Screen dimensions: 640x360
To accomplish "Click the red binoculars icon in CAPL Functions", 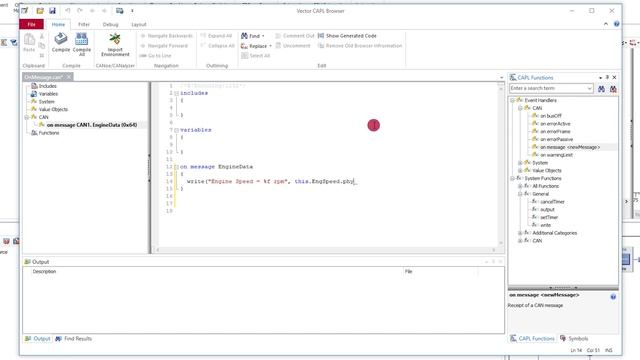I will pos(613,89).
